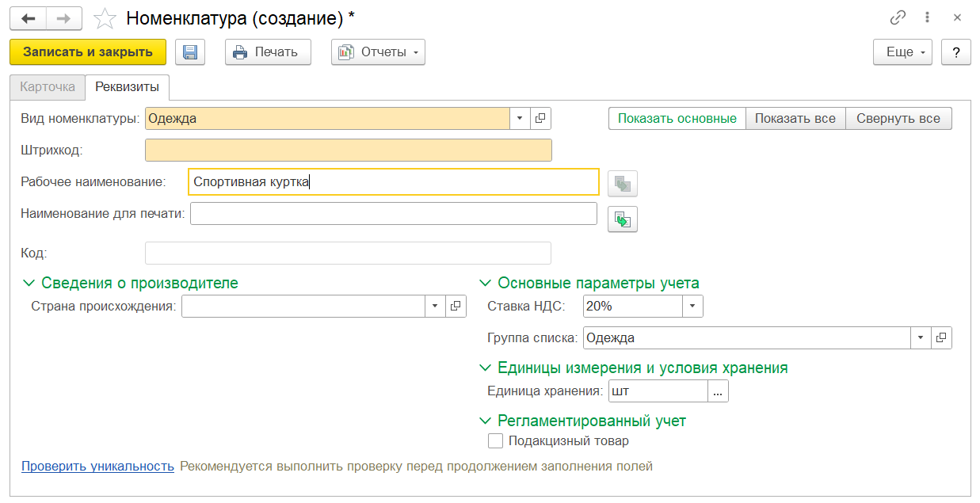
Task: Click the Проверить уникальность link
Action: pyautogui.click(x=97, y=467)
